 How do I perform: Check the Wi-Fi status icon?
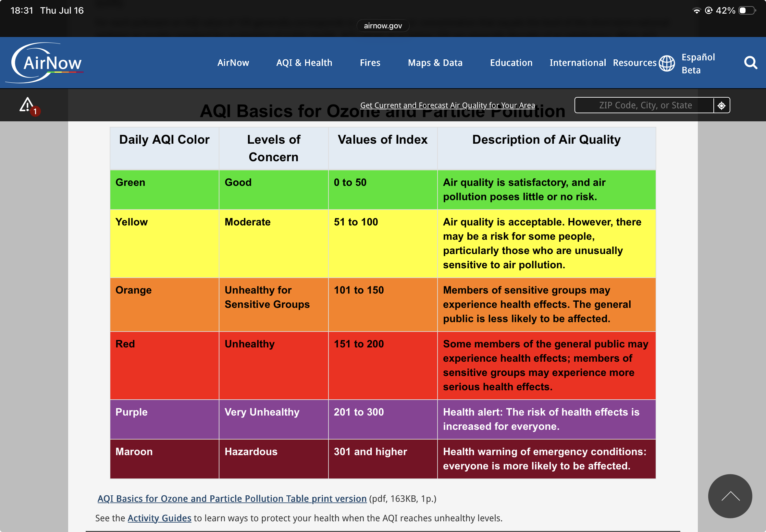(697, 10)
